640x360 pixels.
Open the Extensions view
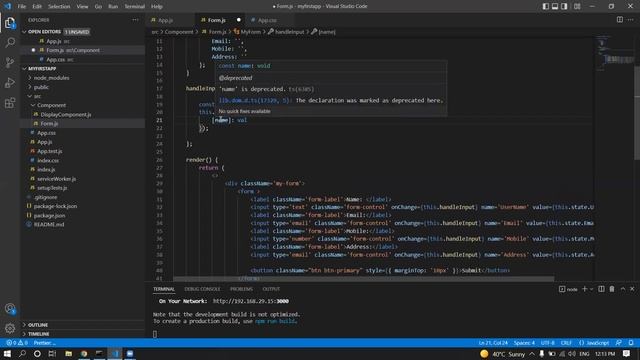pos(10,102)
